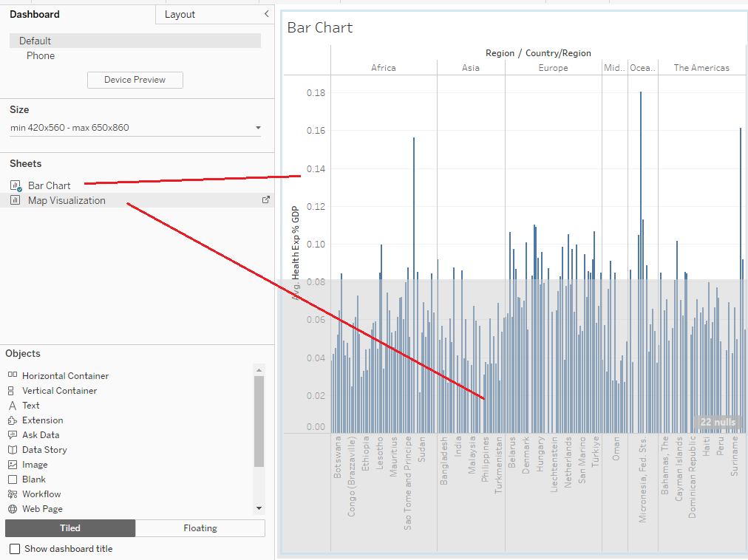This screenshot has height=560, width=748.
Task: Click the Device Preview button
Action: click(x=135, y=80)
